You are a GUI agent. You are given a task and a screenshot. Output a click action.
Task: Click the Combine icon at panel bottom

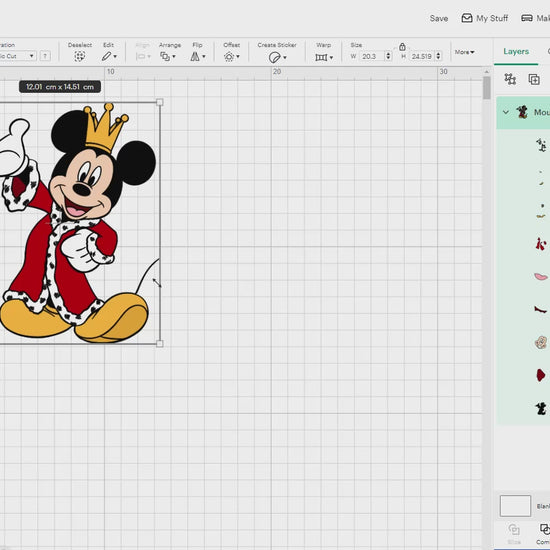[x=545, y=529]
